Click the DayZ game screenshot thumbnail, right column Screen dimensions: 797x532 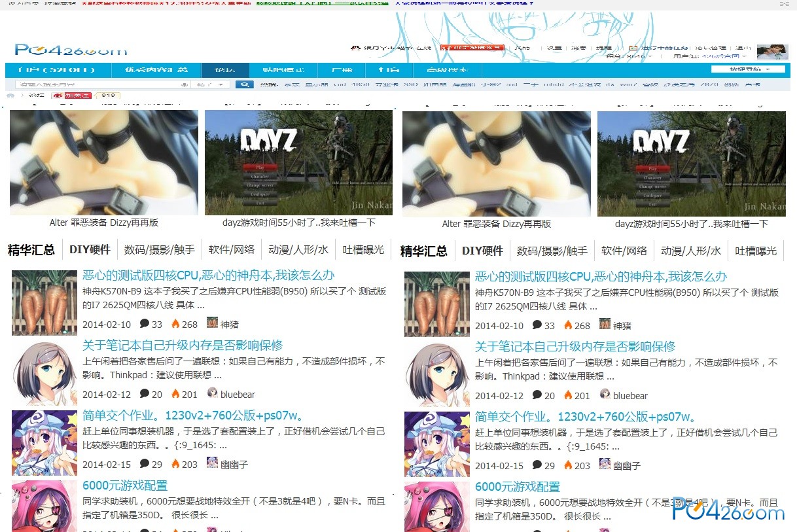[x=692, y=164]
